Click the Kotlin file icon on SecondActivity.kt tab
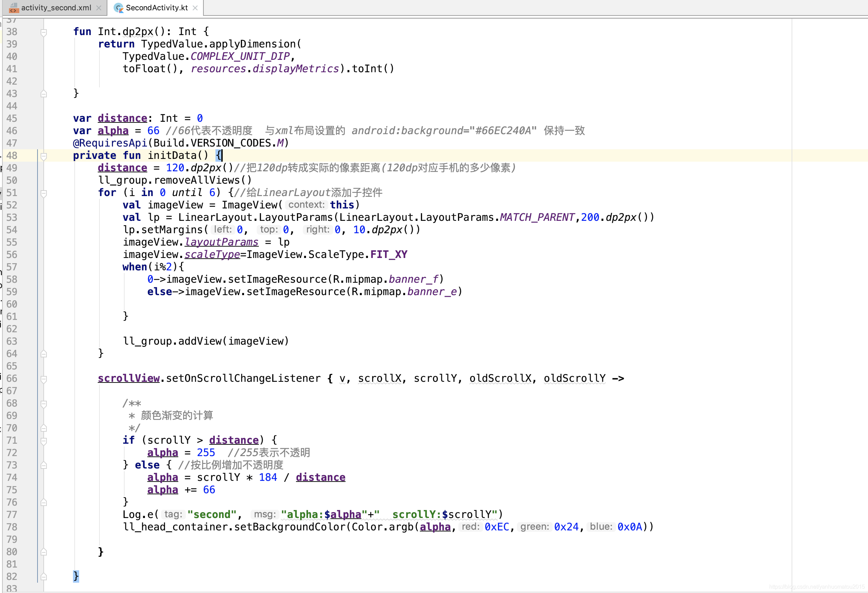Image resolution: width=868 pixels, height=593 pixels. pos(118,8)
